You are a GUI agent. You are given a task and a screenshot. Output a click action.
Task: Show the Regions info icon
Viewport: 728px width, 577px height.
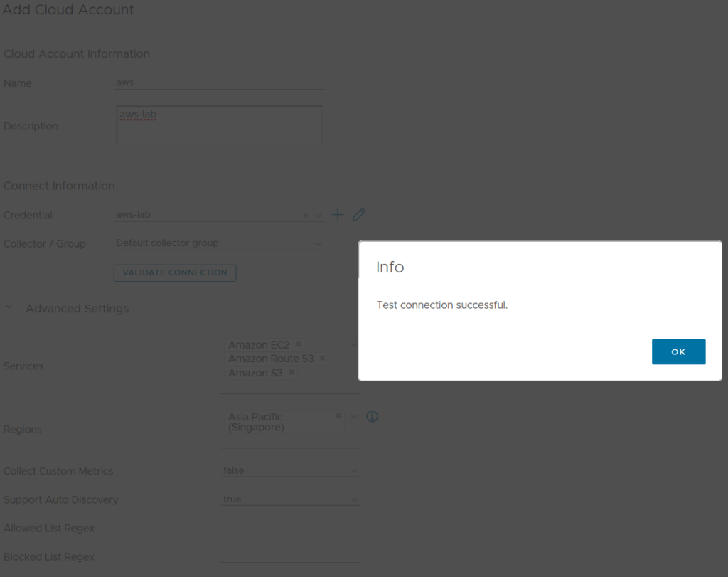[373, 416]
